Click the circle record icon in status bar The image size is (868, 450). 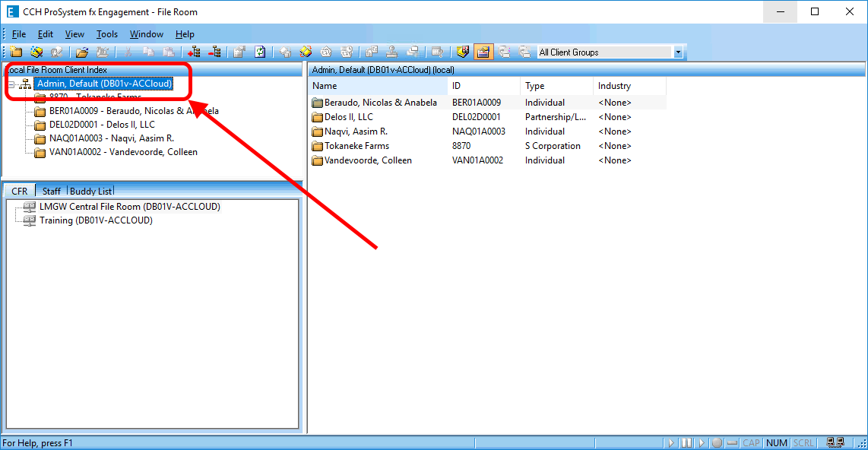click(x=717, y=443)
